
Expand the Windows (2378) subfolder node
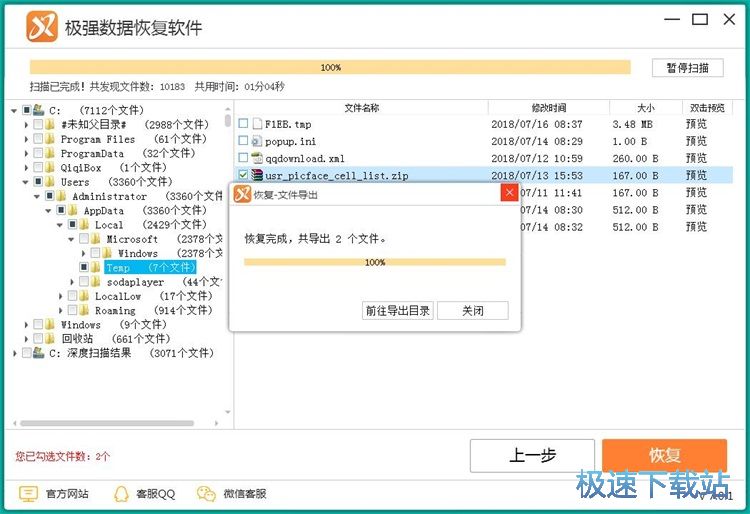pos(83,253)
